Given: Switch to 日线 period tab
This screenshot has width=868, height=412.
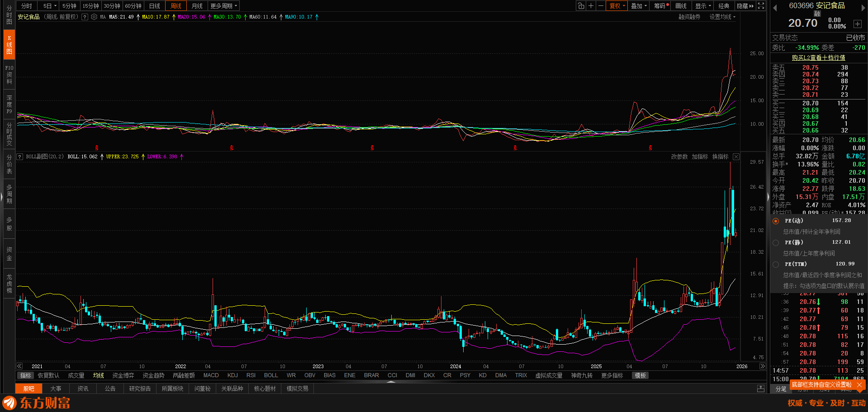Looking at the screenshot, I should click(155, 6).
